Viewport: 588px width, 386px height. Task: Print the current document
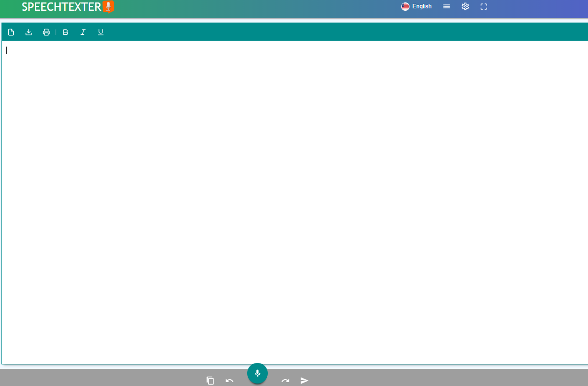[46, 32]
